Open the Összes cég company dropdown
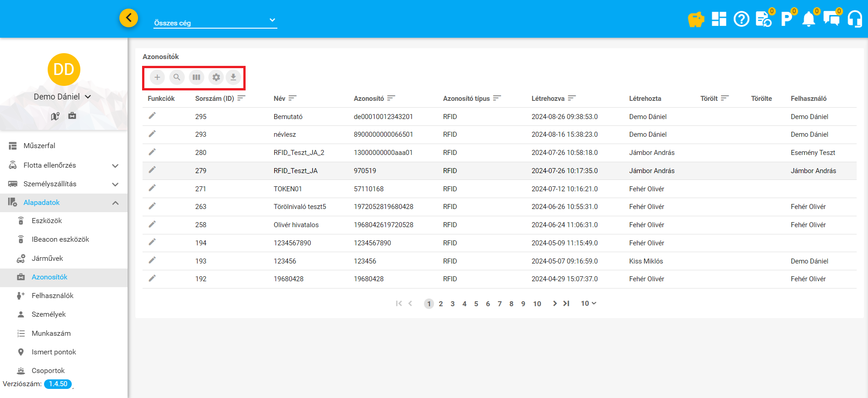The height and width of the screenshot is (398, 868). point(215,21)
